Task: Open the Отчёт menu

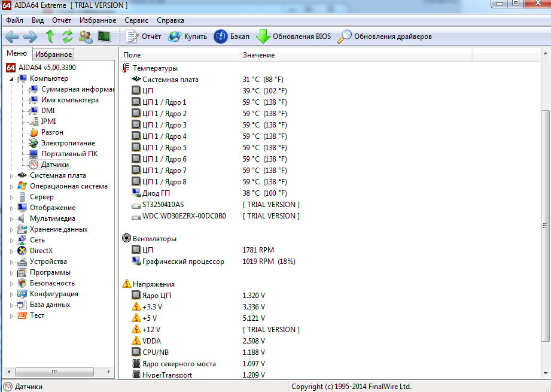Action: (x=62, y=20)
